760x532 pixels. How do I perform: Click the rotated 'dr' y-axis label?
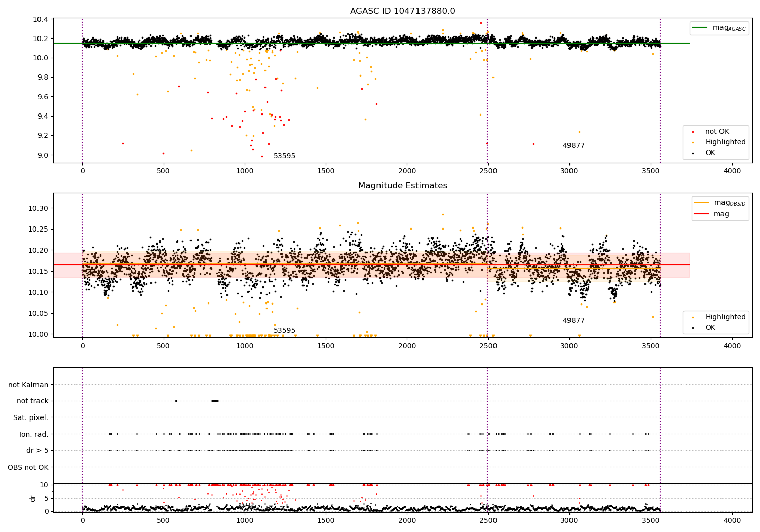[33, 498]
